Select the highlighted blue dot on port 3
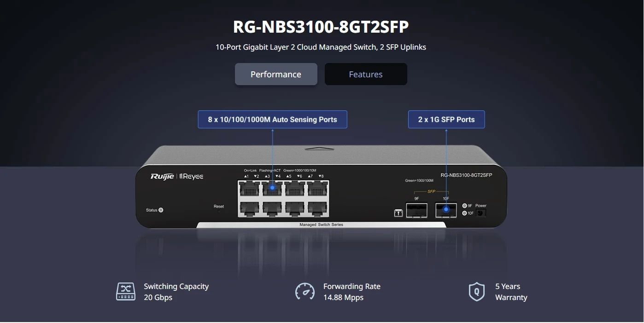 point(272,187)
